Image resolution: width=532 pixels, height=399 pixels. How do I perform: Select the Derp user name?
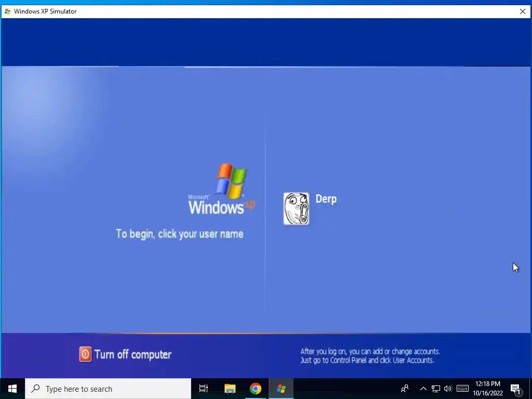(326, 199)
